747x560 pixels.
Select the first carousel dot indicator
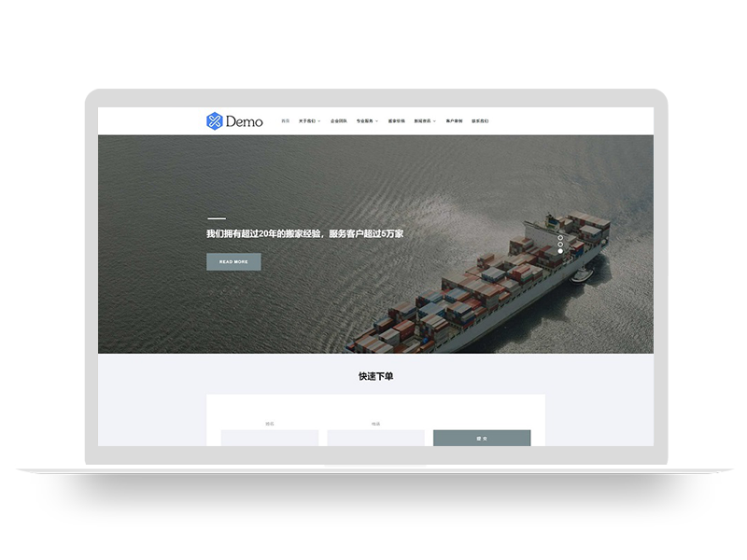tap(559, 239)
